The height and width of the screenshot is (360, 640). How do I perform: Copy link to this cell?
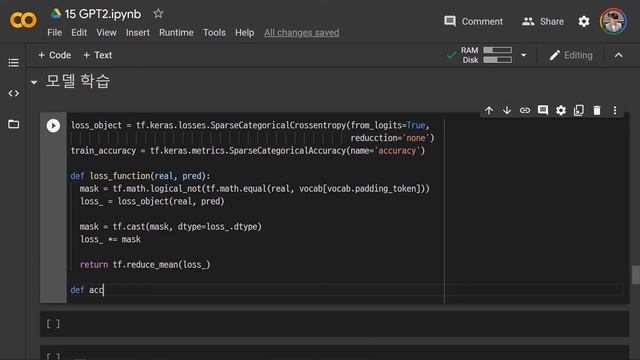click(525, 110)
